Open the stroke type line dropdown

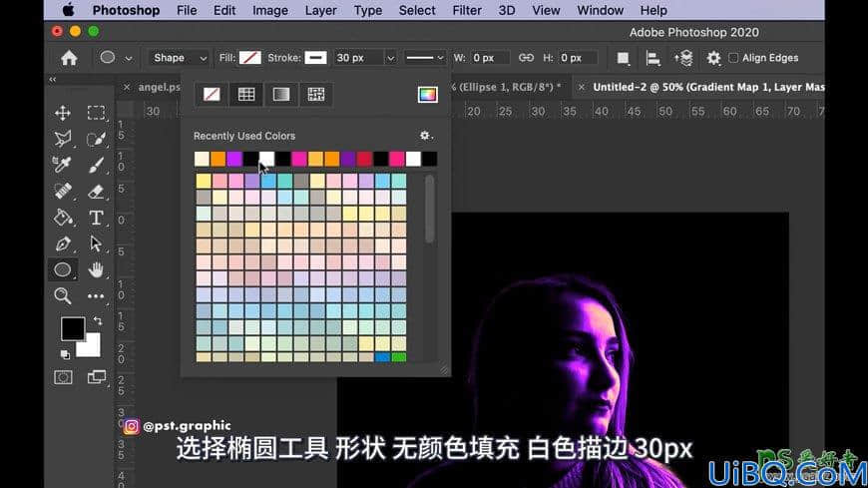coord(425,58)
